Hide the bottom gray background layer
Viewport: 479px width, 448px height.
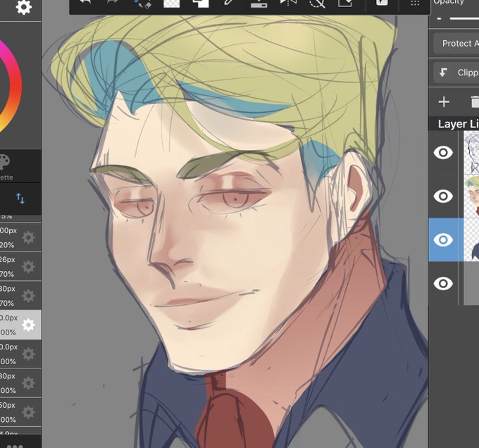[x=443, y=283]
